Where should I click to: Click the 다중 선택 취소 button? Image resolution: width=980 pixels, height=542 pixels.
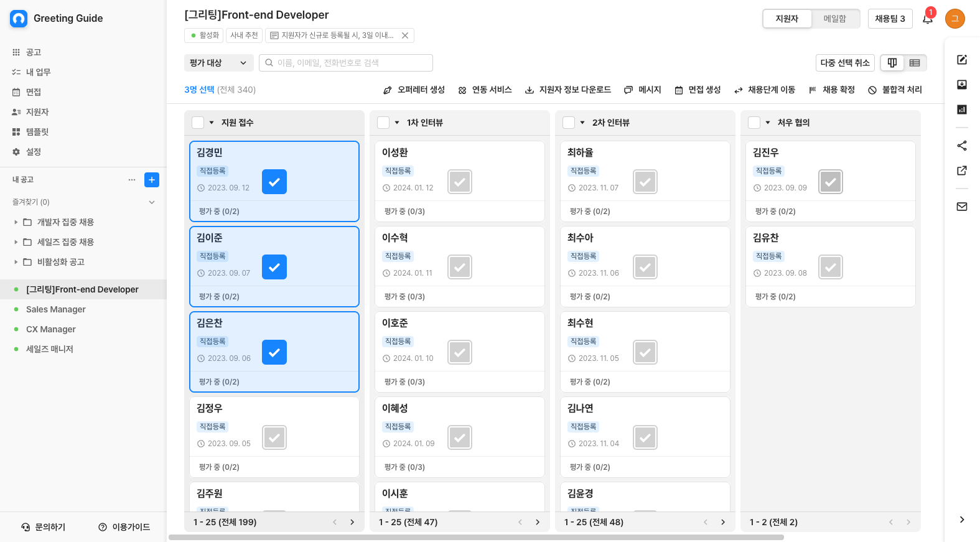click(x=845, y=63)
